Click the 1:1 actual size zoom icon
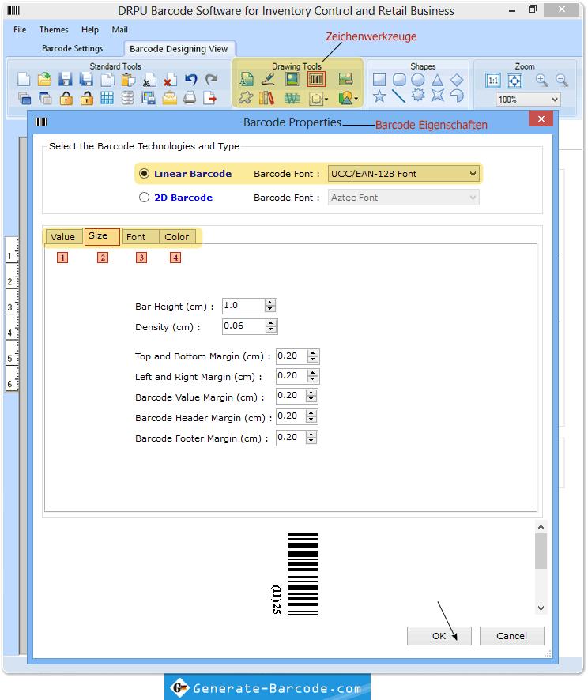The width and height of the screenshot is (588, 700). 493,81
